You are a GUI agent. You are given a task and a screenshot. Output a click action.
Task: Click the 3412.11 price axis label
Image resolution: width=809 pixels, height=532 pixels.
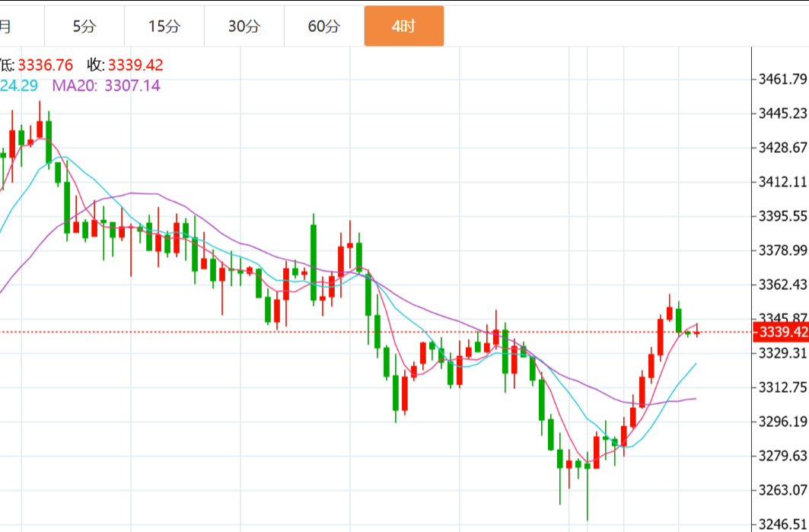point(782,182)
